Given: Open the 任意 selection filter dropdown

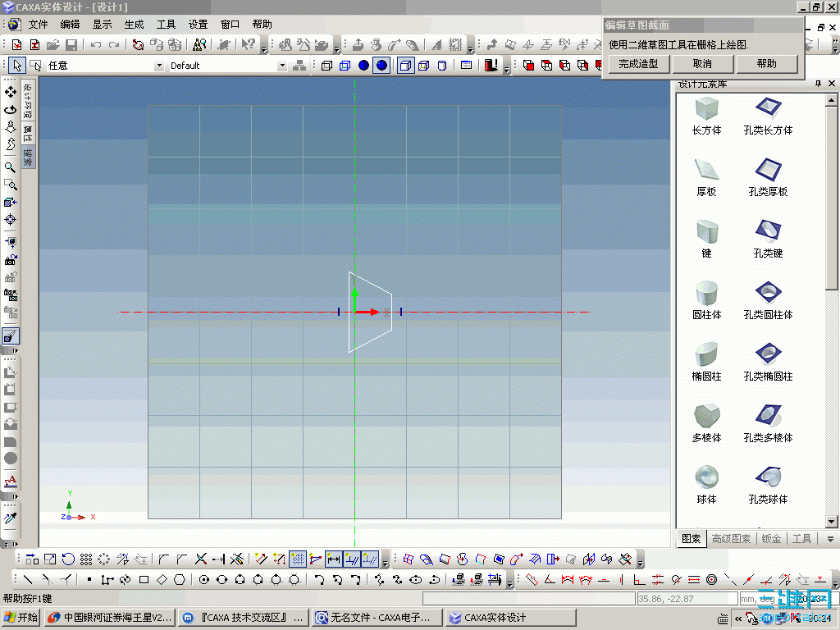Looking at the screenshot, I should coord(158,66).
